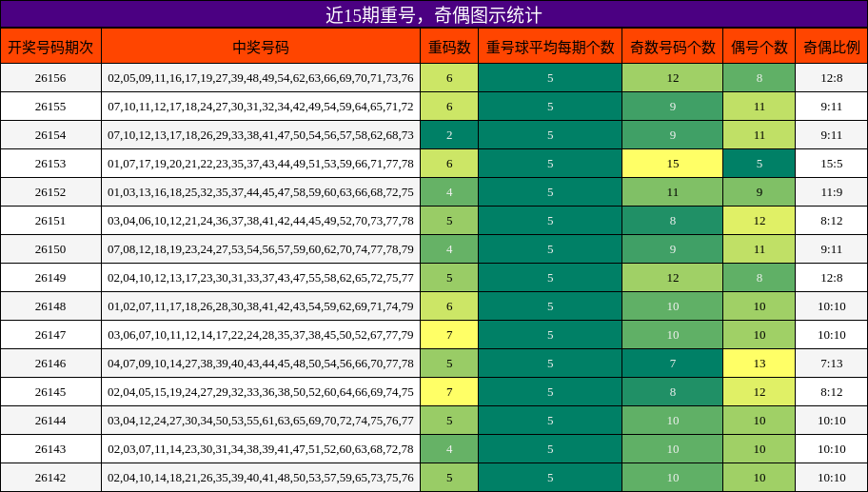Select winning numbers row starting 07,10,12,13,17
Viewport: 868px width, 492px height.
click(261, 135)
